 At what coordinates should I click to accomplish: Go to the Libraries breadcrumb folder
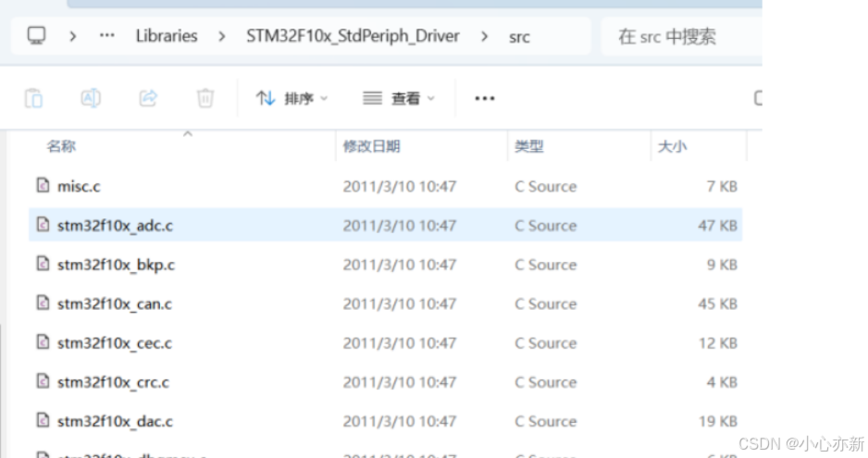tap(167, 36)
